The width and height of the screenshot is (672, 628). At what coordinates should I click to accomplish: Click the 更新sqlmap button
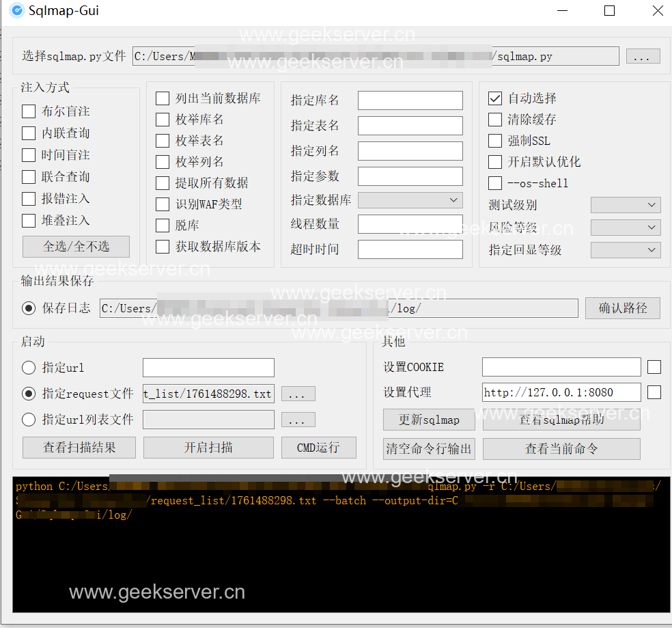[429, 420]
